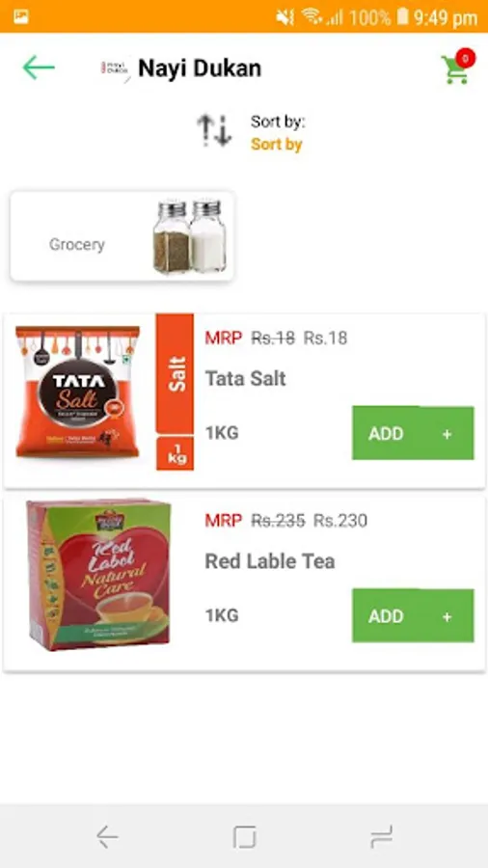Open Red Label tea box image
Image resolution: width=488 pixels, height=868 pixels.
coord(98,575)
